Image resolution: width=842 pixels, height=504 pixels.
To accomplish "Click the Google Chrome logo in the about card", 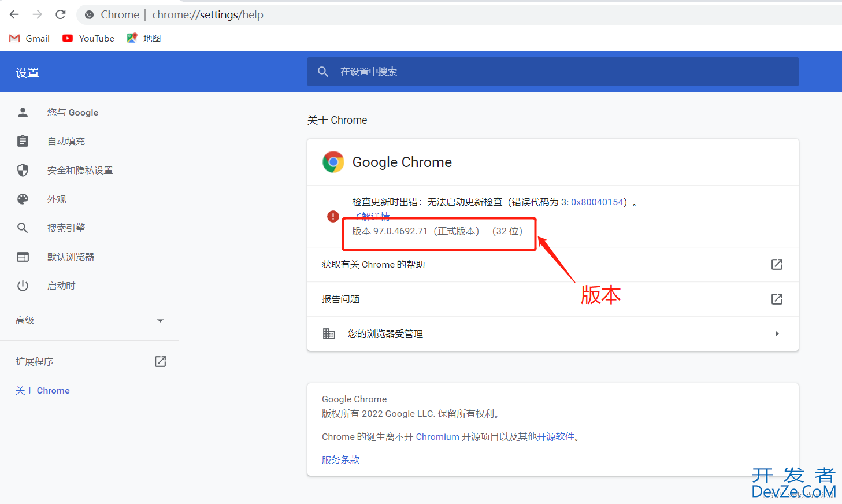I will 333,162.
